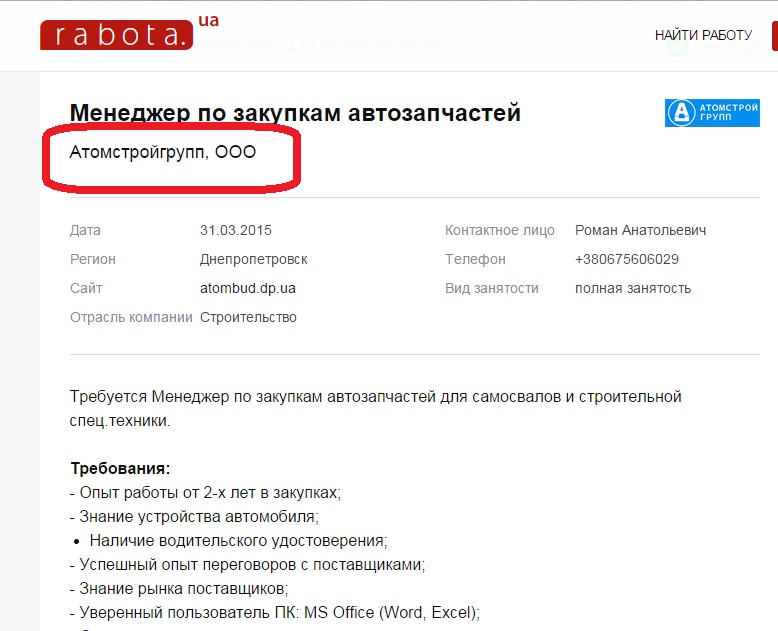Select the region value Днепропетровск
The height and width of the screenshot is (631, 778).
[x=254, y=259]
